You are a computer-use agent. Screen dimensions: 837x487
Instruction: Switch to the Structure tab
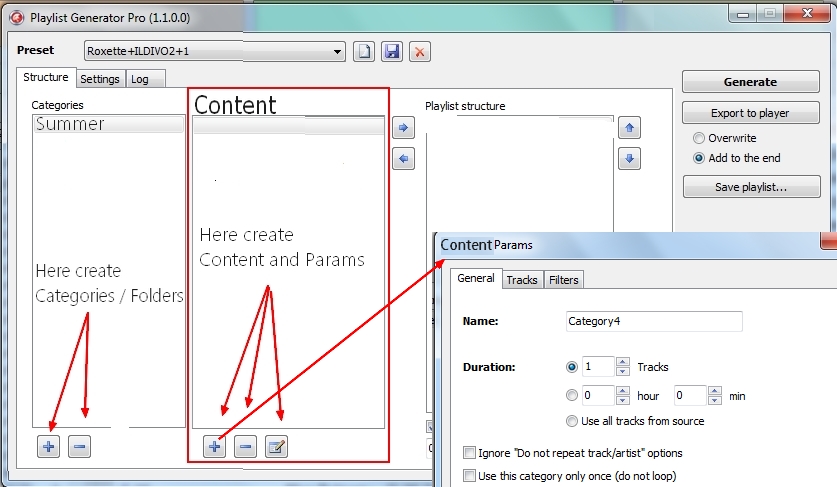tap(46, 77)
